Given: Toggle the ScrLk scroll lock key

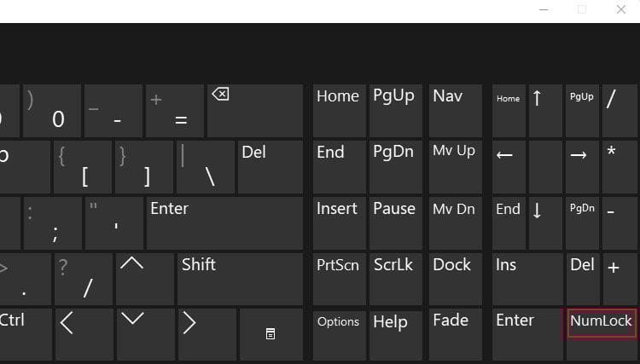Looking at the screenshot, I should (393, 277).
